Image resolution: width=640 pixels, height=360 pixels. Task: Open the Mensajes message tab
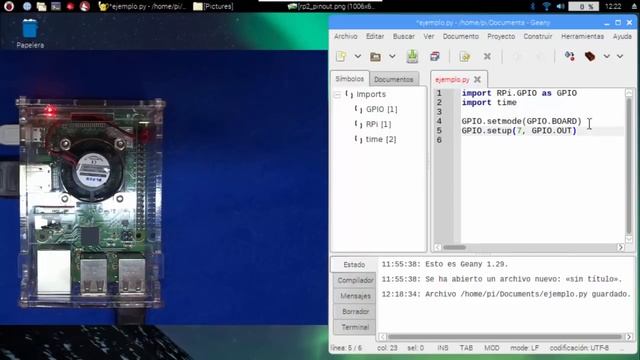[x=355, y=296]
